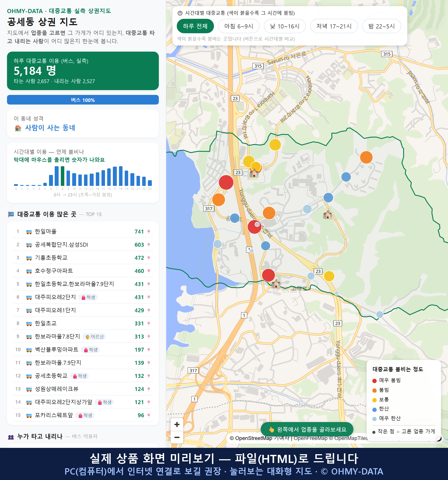Switch to the 밤 22~5시 time filter
448x480 pixels.
click(x=381, y=26)
